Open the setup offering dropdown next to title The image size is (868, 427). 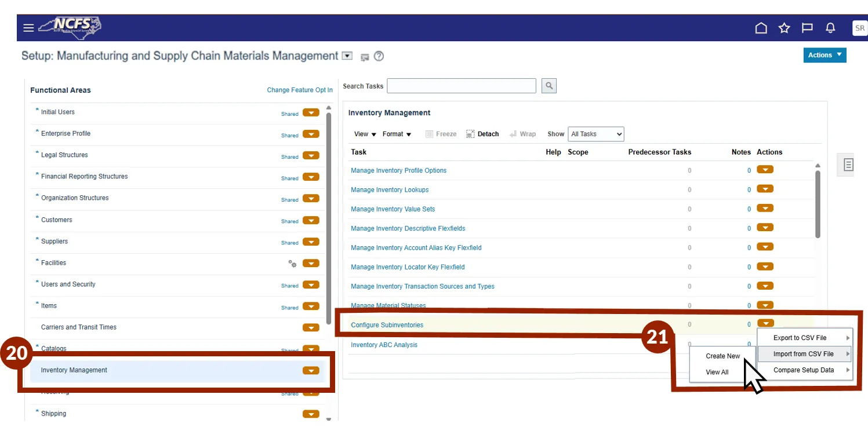pyautogui.click(x=347, y=56)
